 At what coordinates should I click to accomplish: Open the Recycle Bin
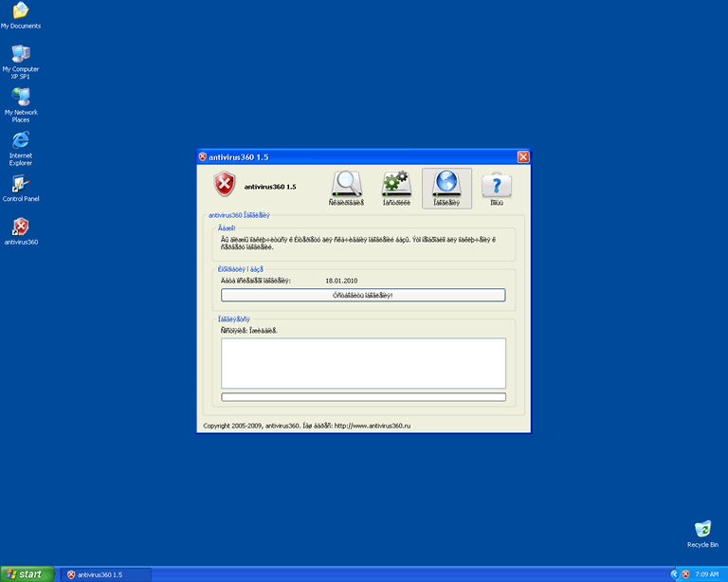702,532
